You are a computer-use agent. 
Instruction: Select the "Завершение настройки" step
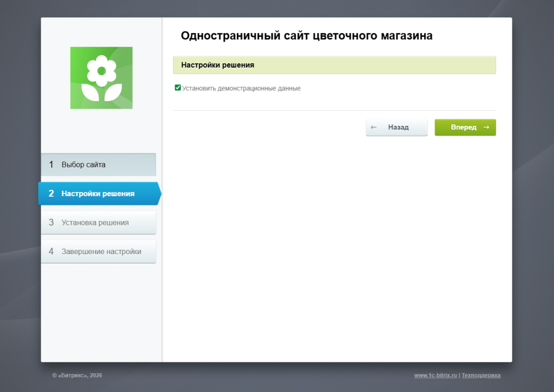click(101, 251)
